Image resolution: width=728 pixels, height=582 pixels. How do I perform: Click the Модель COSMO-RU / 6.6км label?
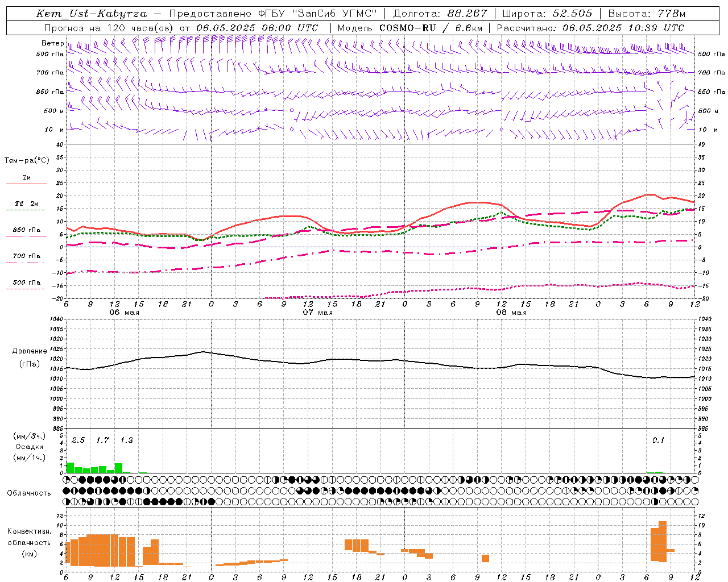pyautogui.click(x=410, y=28)
